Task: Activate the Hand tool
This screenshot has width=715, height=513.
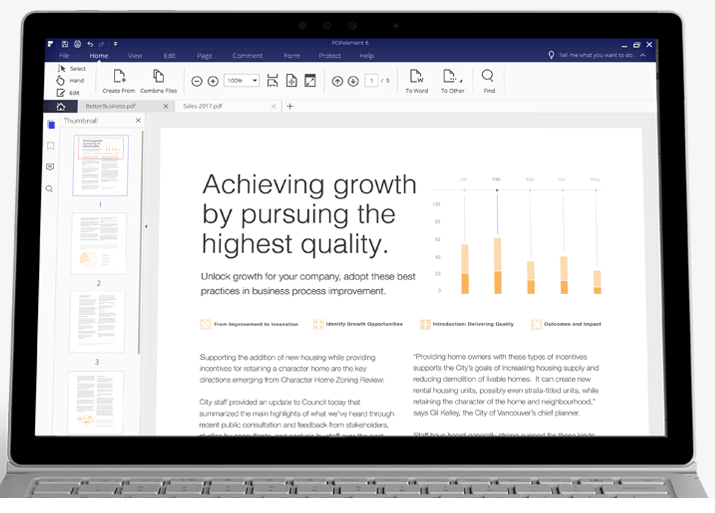Action: pyautogui.click(x=62, y=80)
